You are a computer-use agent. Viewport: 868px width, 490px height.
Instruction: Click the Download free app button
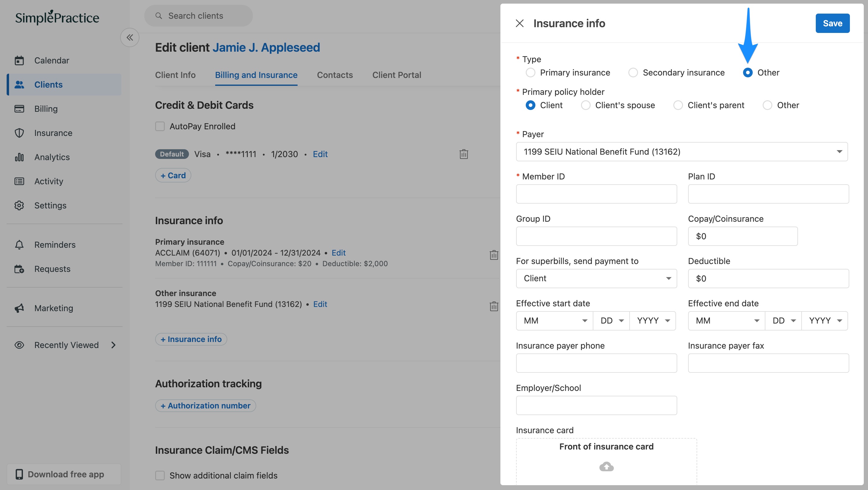64,474
